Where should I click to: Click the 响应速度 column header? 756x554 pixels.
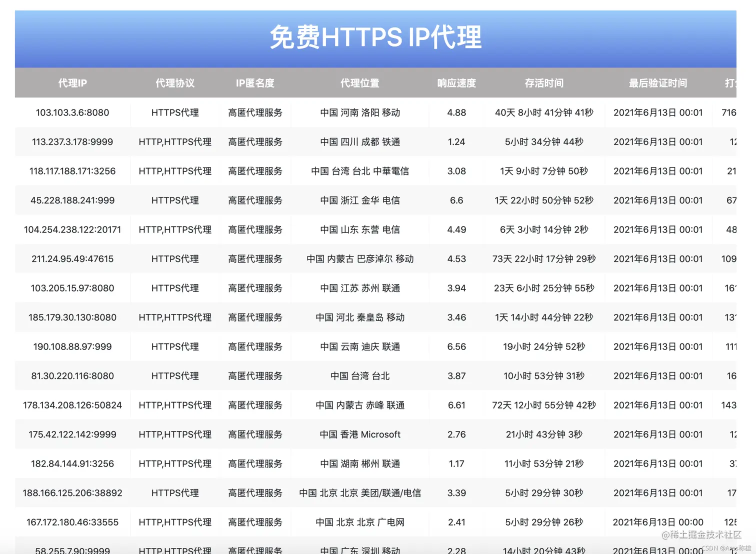[x=456, y=83]
